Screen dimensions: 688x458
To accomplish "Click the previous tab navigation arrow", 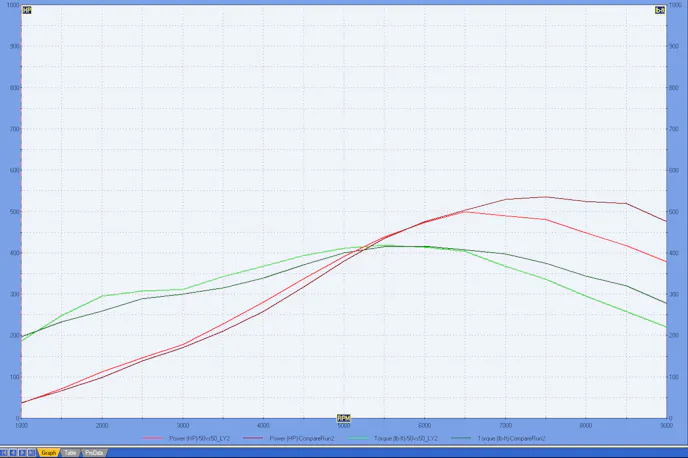I will [13, 453].
